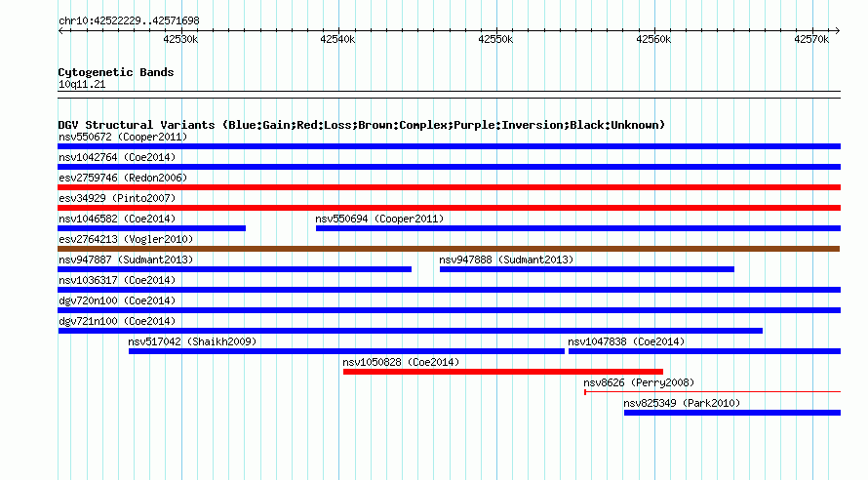This screenshot has height=480, width=868.
Task: Select the blue bar under nsv550694
Action: pyautogui.click(x=578, y=228)
